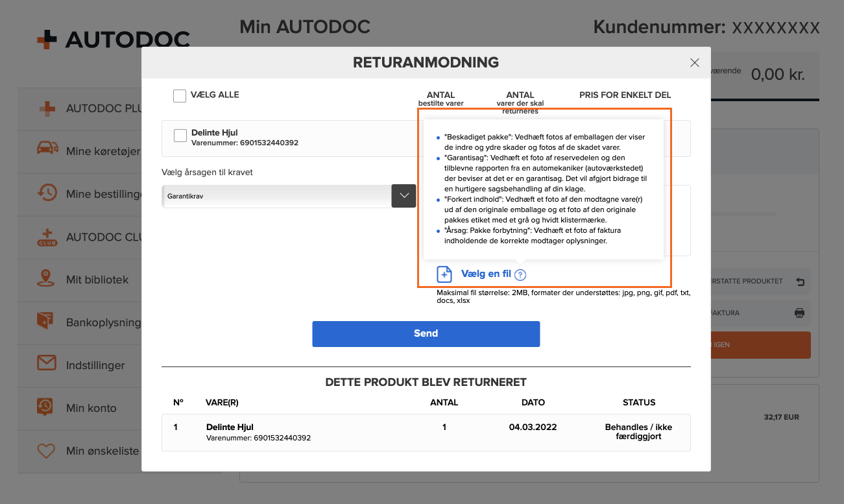This screenshot has width=844, height=504.
Task: Click the returned Delinte Hjul row
Action: (x=426, y=432)
